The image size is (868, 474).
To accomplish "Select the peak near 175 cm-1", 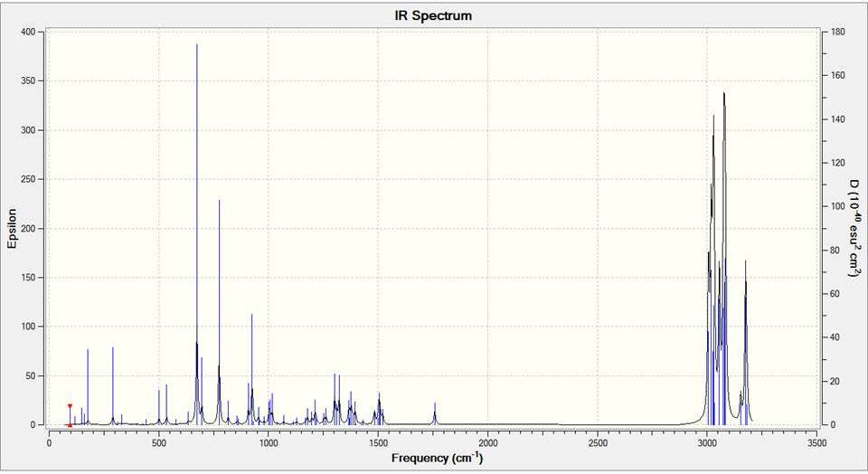I will tap(88, 386).
